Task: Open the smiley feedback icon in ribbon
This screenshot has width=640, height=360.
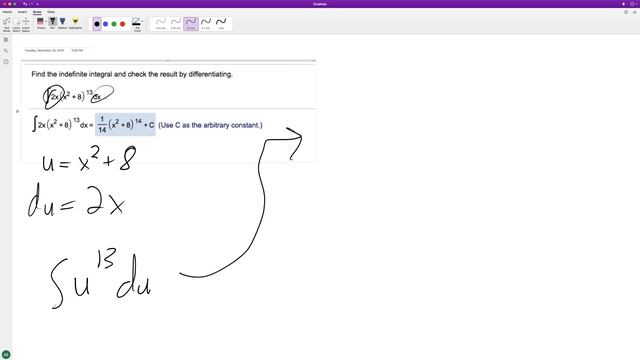Action: [x=626, y=12]
